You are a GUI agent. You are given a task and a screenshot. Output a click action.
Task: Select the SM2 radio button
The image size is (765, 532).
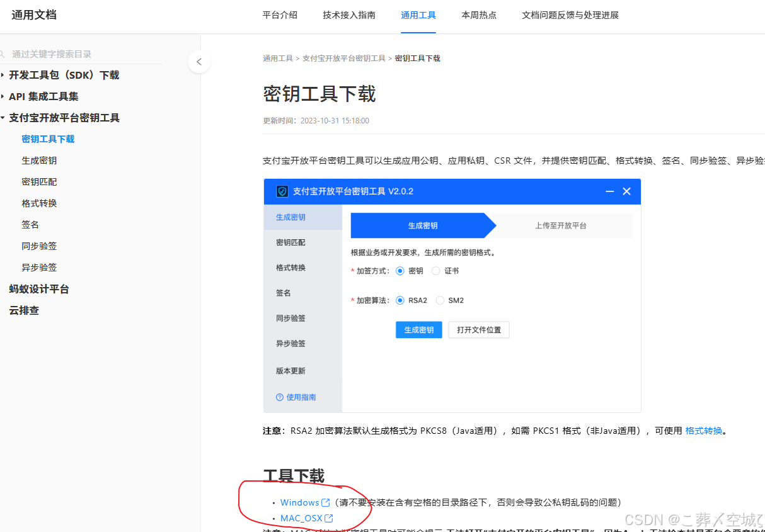[x=440, y=300]
